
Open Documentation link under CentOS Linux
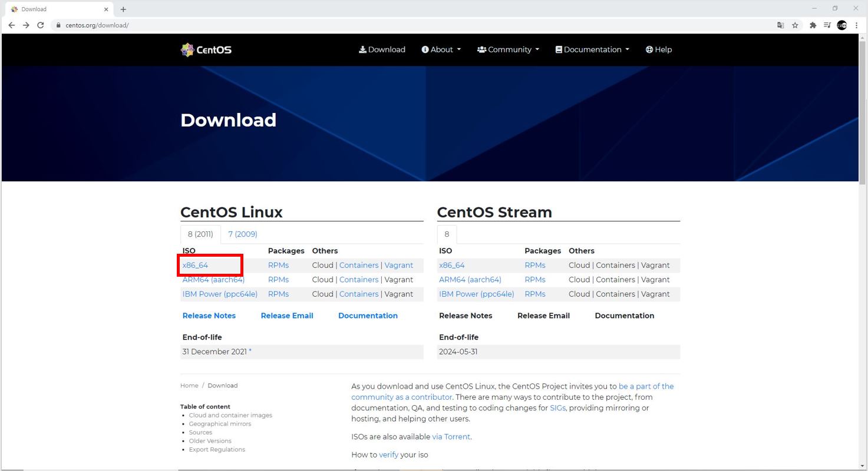click(368, 316)
